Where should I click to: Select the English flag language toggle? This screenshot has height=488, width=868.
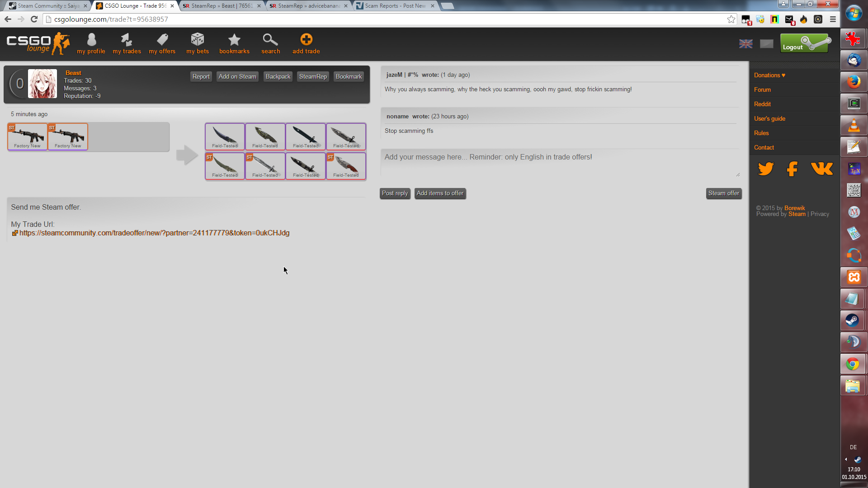click(745, 44)
